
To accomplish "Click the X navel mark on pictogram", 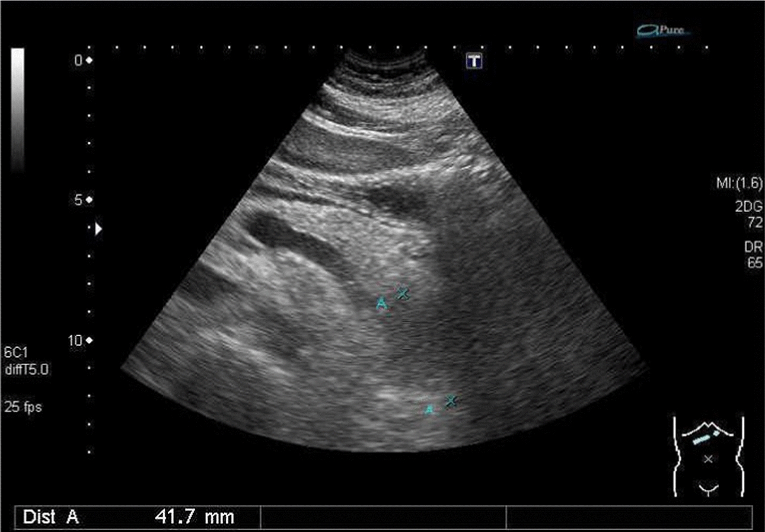I will point(708,459).
